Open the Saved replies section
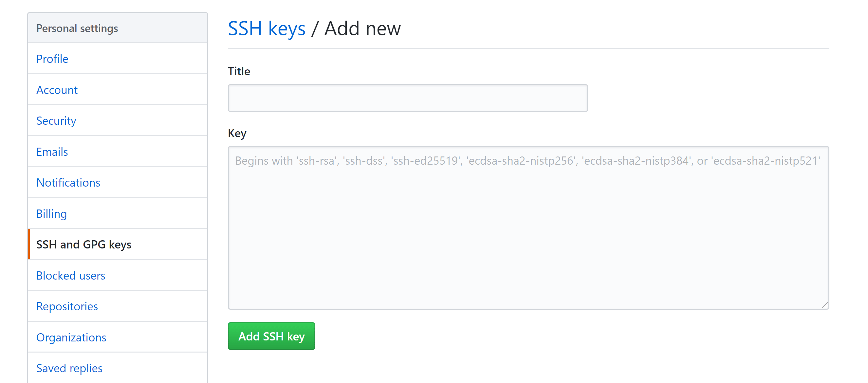 click(x=69, y=368)
